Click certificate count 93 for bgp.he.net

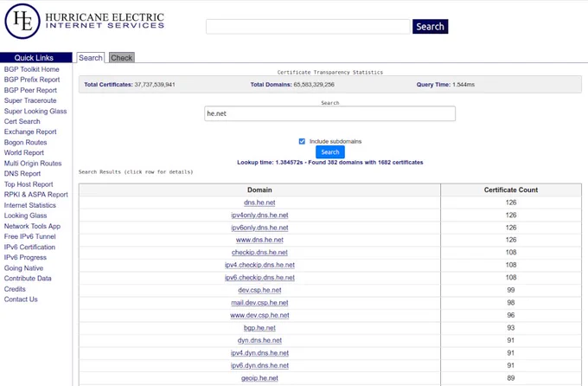(511, 328)
